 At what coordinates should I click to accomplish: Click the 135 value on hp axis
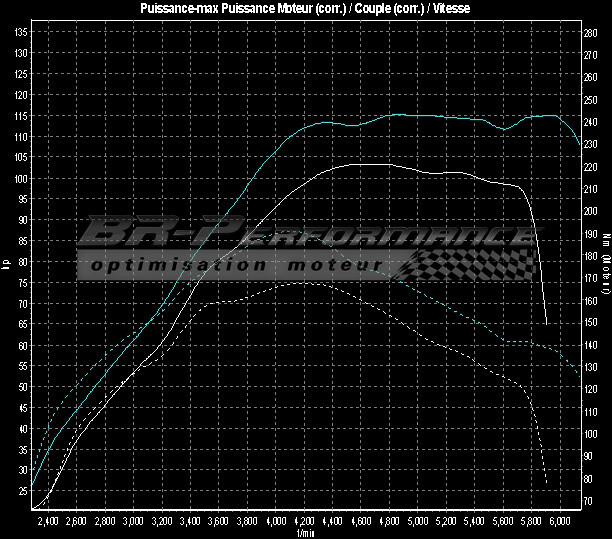21,32
